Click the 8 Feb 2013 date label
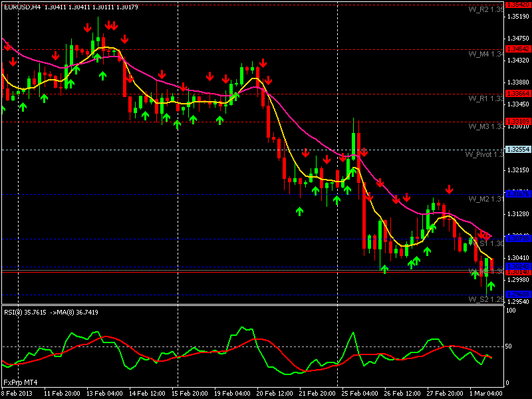This screenshot has height=399, width=532. click(17, 394)
